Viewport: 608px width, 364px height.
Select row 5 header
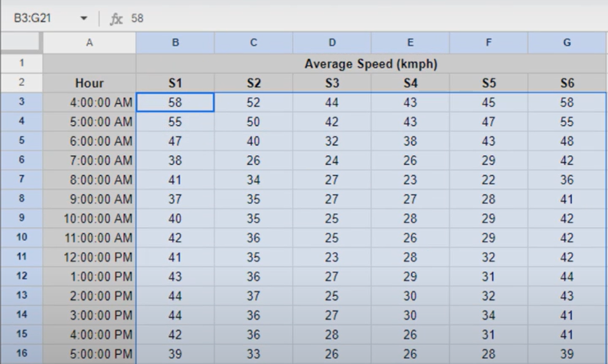click(21, 141)
